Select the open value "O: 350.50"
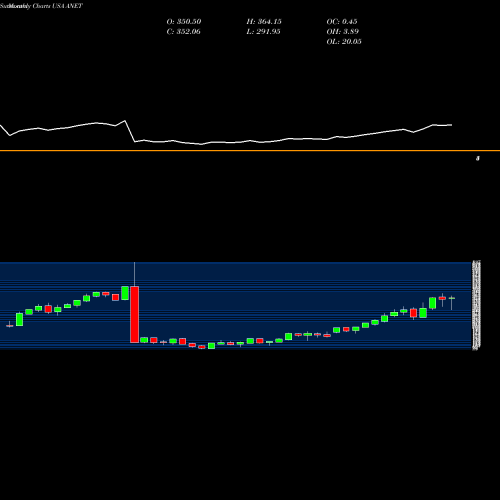 coord(184,22)
